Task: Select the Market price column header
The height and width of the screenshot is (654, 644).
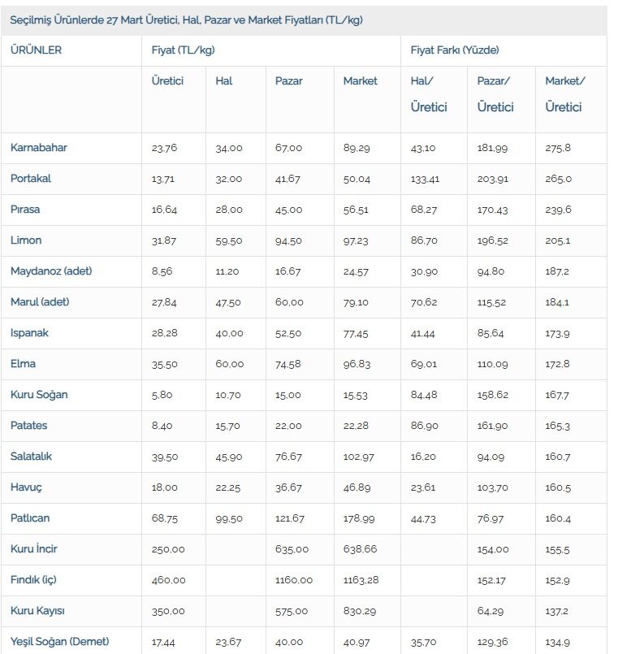Action: click(360, 81)
